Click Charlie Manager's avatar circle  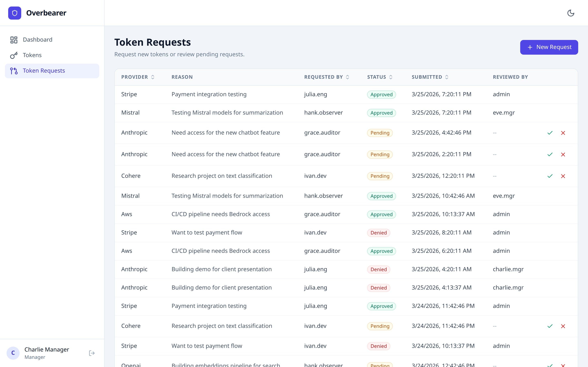pyautogui.click(x=13, y=353)
